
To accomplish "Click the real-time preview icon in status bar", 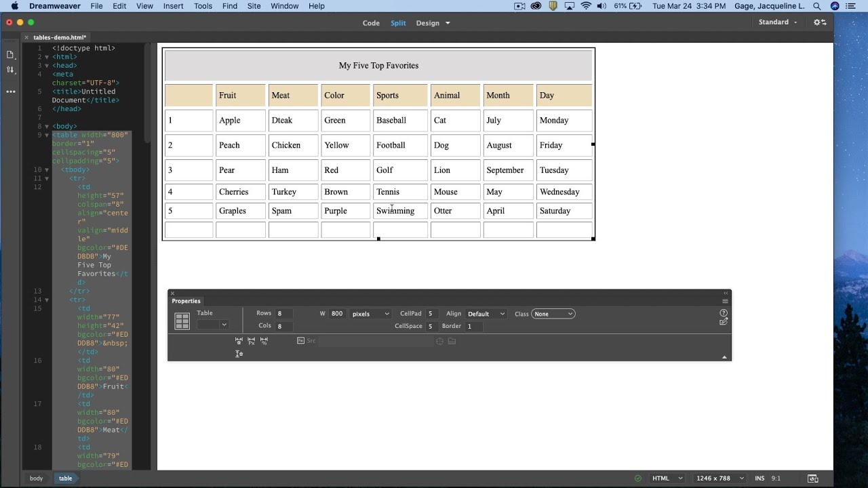I will point(813,479).
